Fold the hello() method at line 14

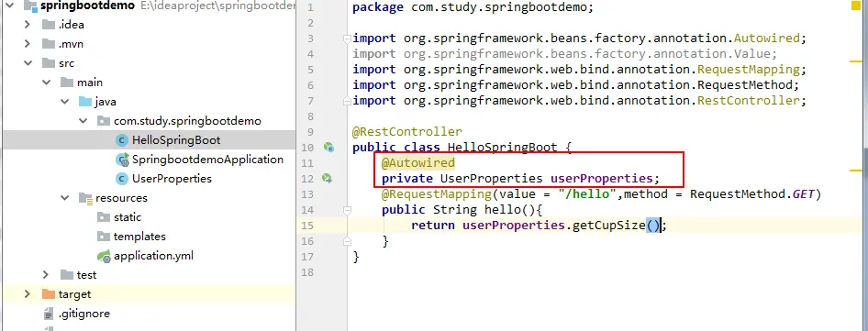[347, 210]
